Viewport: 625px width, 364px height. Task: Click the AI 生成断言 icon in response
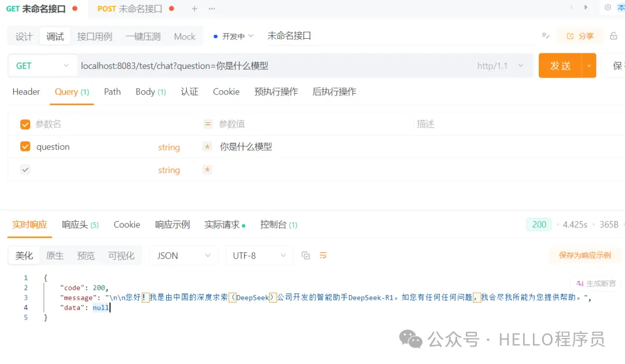595,282
